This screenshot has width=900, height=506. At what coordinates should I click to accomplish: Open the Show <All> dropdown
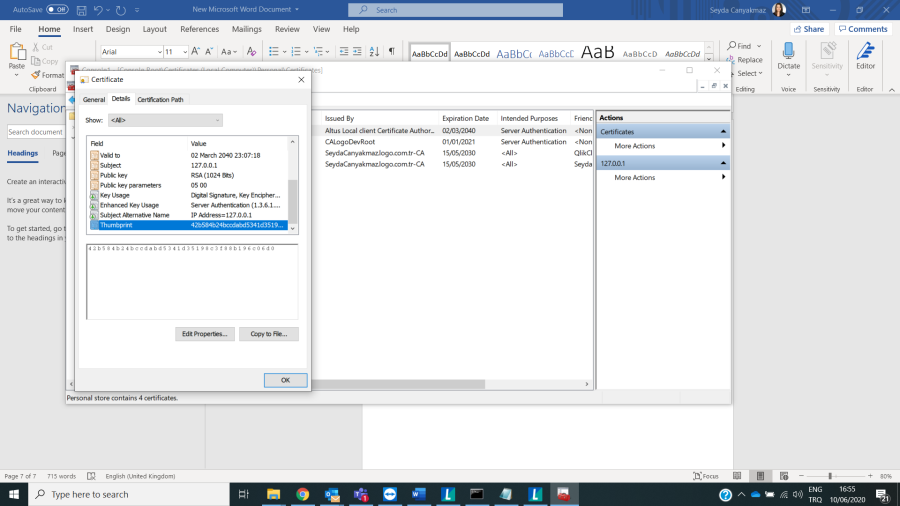pyautogui.click(x=165, y=120)
